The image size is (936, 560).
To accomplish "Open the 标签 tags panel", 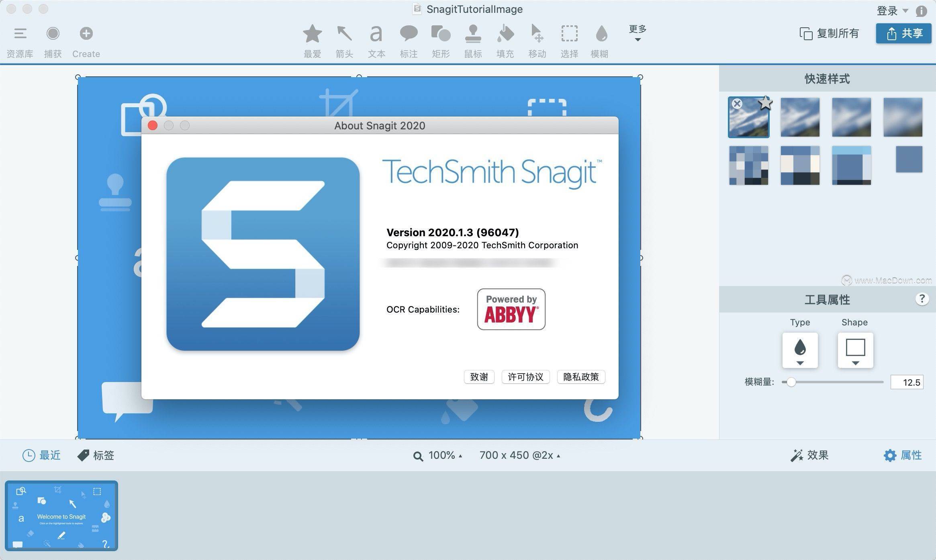I will (96, 455).
